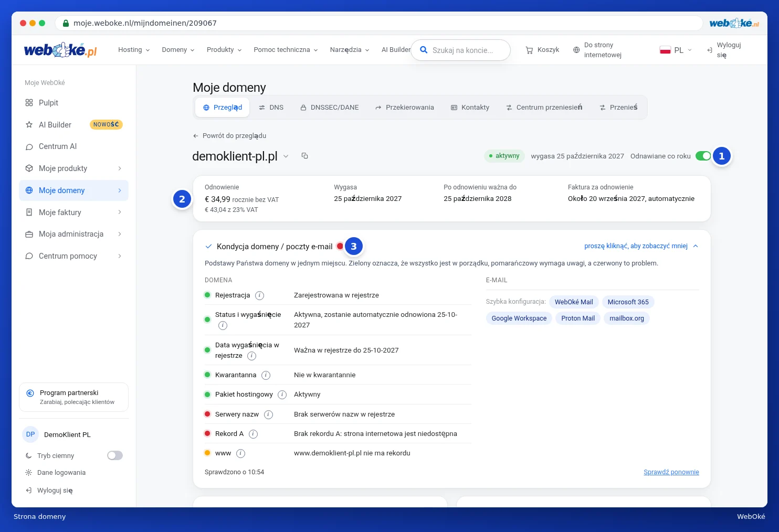779x532 pixels.
Task: Click the search magnifier icon
Action: pos(424,50)
